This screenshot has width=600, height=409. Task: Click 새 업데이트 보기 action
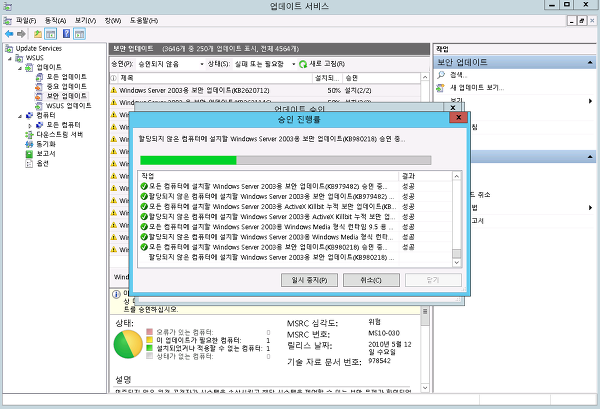[476, 88]
